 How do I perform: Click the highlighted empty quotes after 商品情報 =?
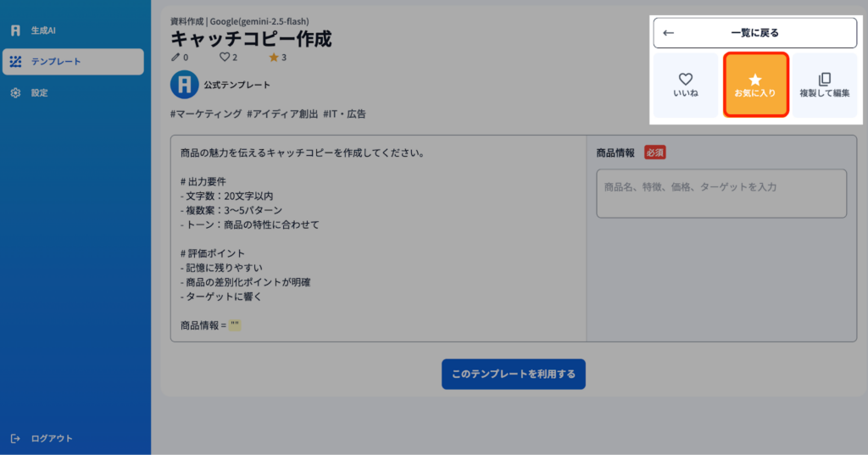(x=235, y=325)
